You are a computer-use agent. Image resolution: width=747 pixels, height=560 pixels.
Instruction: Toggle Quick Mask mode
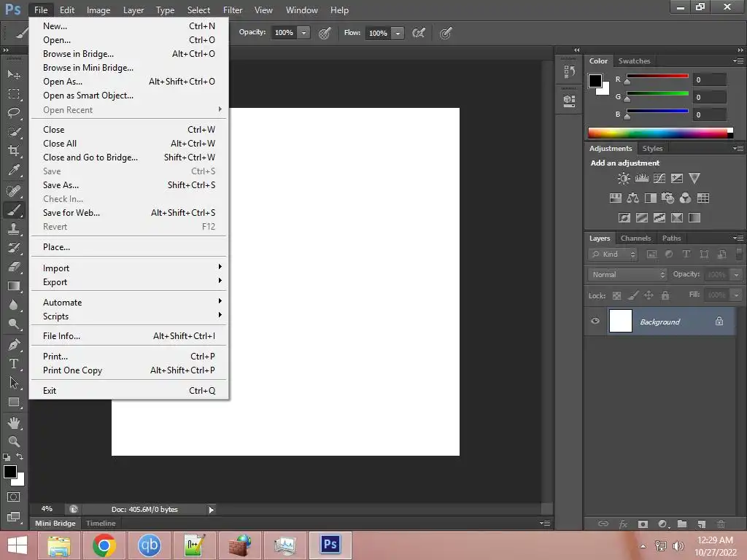pyautogui.click(x=13, y=497)
